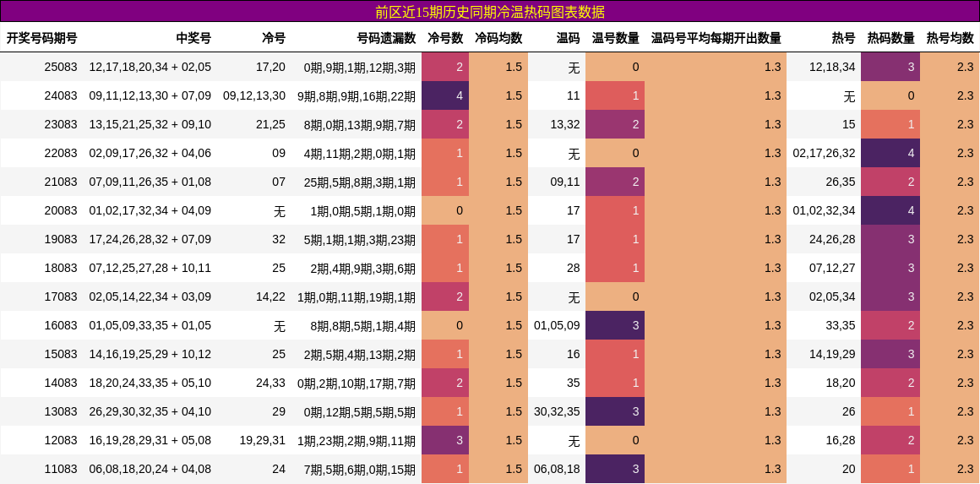Screen dimensions: 980x484
Task: Click the 冷码均数 column header
Action: [x=498, y=38]
